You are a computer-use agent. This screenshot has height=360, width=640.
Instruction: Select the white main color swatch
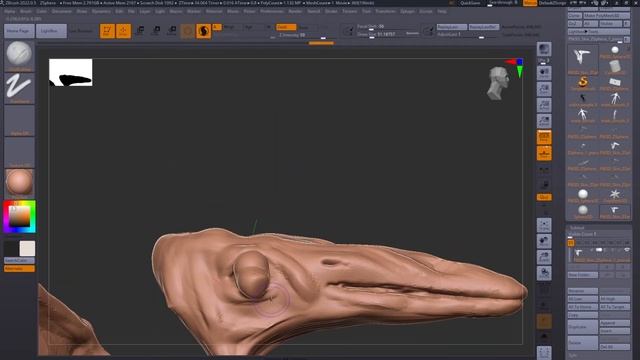tap(27, 249)
